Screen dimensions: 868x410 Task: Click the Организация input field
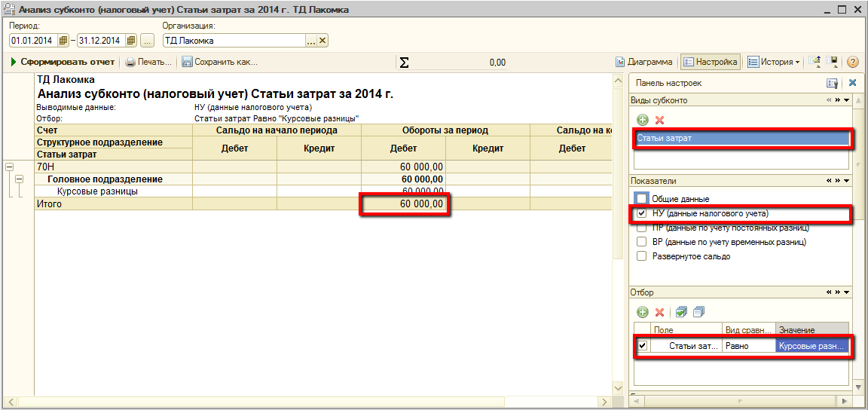point(232,41)
